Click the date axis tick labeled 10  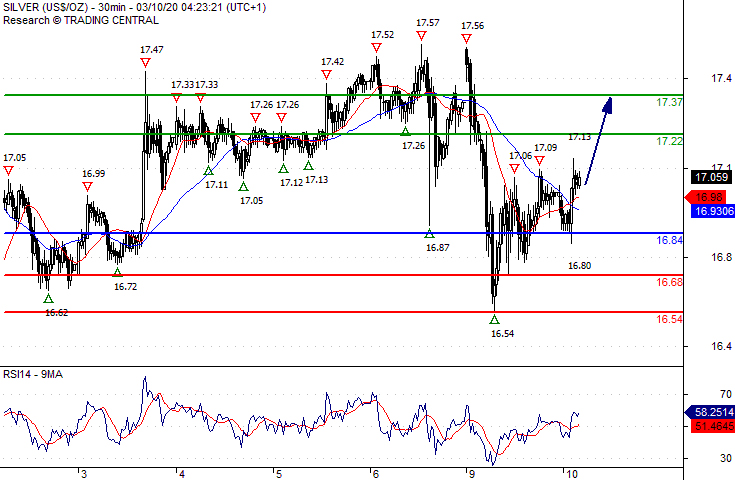(x=571, y=474)
